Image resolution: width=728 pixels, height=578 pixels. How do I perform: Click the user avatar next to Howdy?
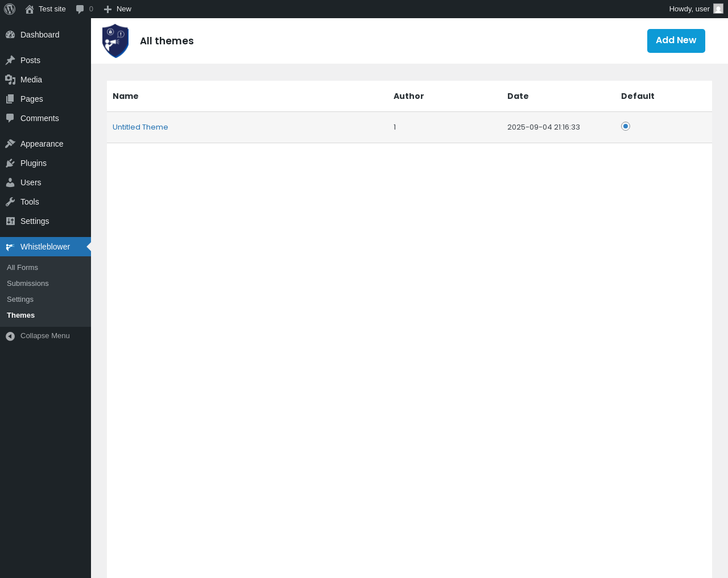718,9
